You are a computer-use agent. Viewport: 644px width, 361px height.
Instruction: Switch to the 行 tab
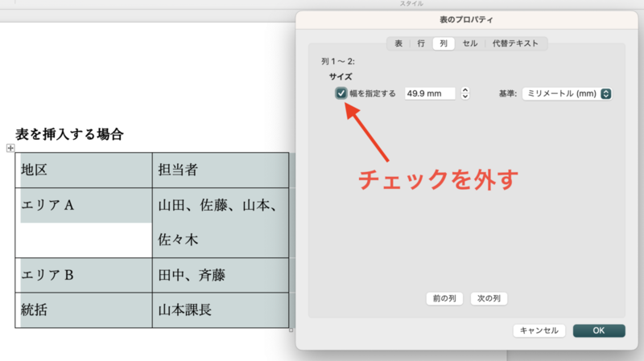pos(421,43)
